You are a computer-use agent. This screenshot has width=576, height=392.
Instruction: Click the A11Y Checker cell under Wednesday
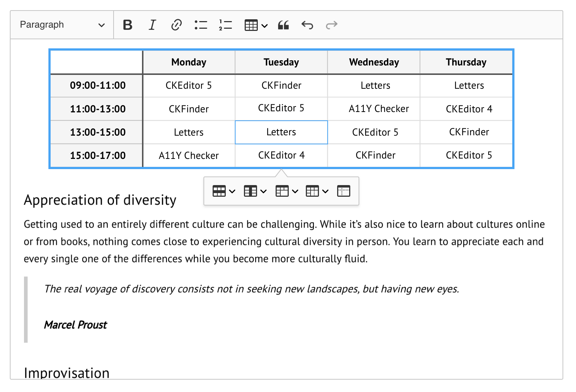tap(374, 109)
